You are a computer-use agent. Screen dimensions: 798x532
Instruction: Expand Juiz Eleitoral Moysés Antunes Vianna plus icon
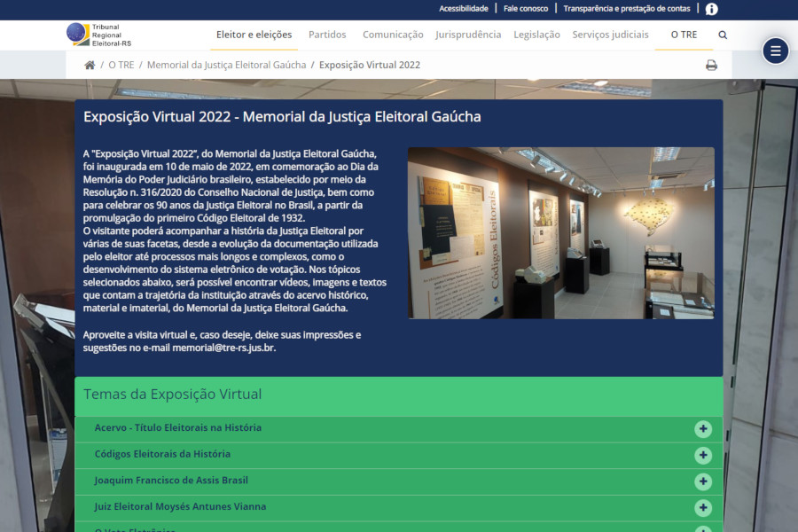[x=703, y=507]
